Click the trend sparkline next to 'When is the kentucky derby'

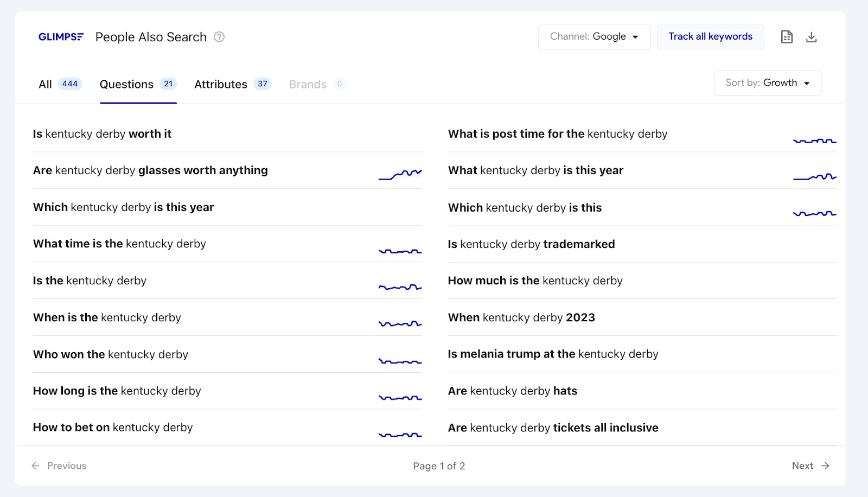click(x=400, y=323)
